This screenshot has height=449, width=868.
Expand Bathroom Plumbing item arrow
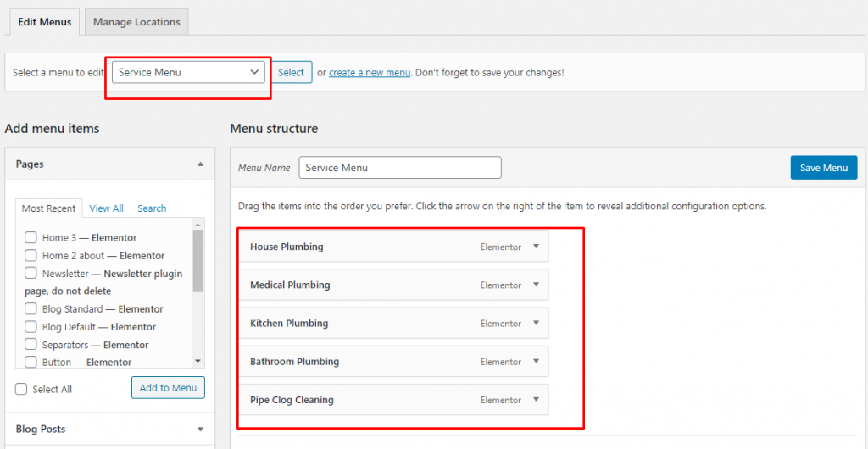[536, 361]
